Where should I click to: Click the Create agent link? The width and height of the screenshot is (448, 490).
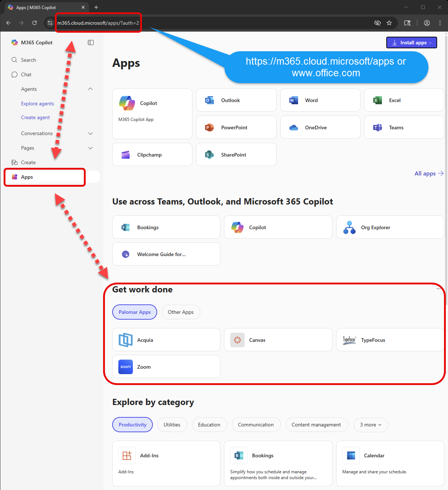(x=35, y=117)
